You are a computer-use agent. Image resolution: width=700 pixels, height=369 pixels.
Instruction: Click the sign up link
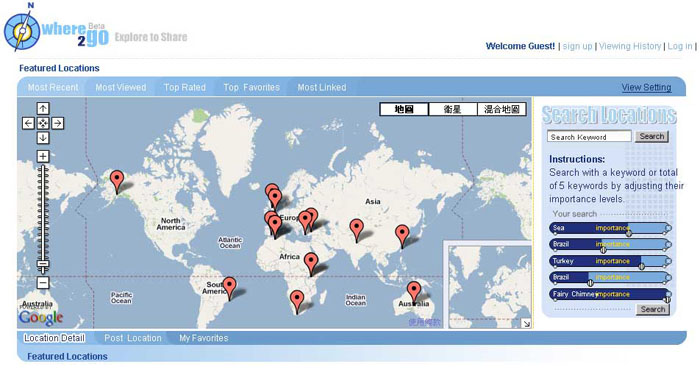[x=577, y=46]
